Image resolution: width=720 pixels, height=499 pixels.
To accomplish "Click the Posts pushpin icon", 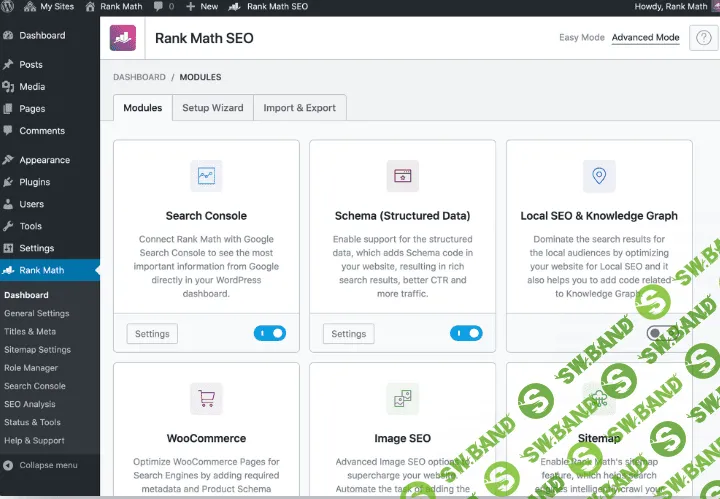I will pos(8,65).
